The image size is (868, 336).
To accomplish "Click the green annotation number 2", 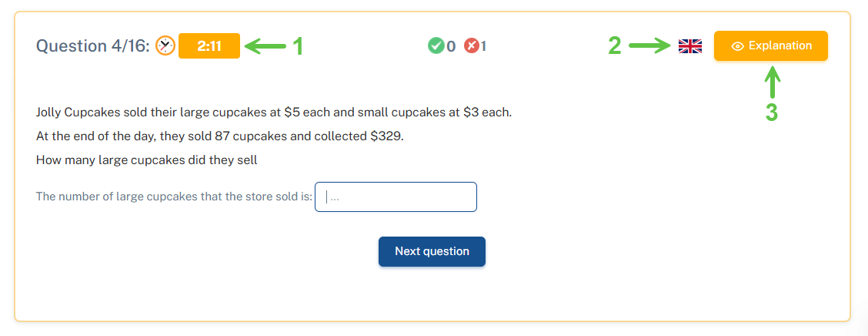I will (614, 46).
